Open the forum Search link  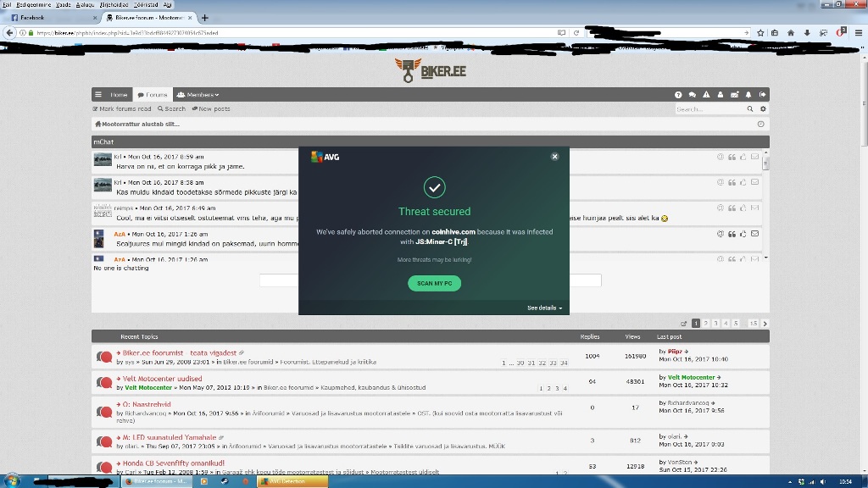[x=171, y=109]
